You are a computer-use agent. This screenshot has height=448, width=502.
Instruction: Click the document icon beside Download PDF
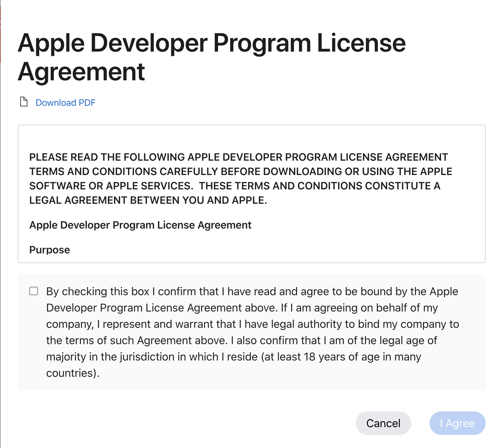coord(24,102)
